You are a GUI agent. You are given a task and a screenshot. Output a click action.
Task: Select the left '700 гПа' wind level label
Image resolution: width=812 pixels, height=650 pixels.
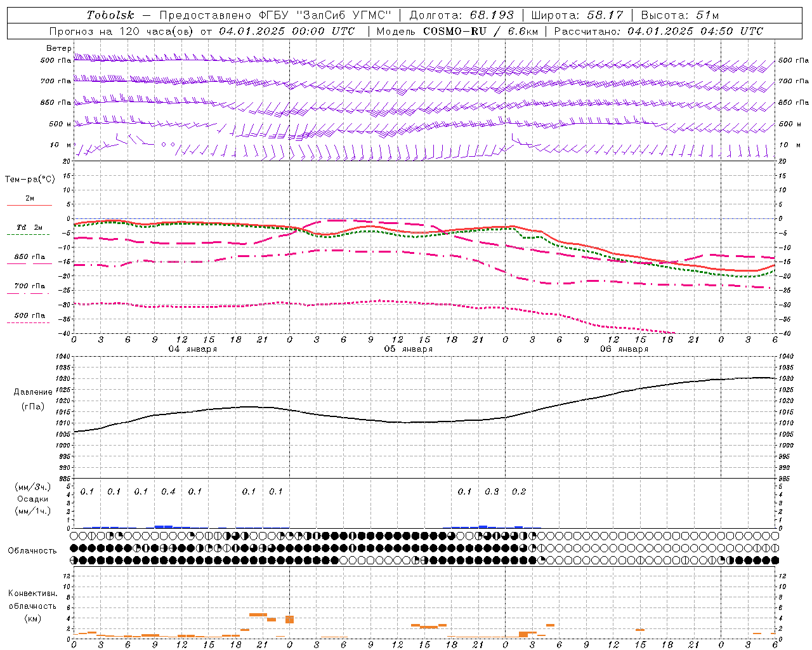pos(56,81)
